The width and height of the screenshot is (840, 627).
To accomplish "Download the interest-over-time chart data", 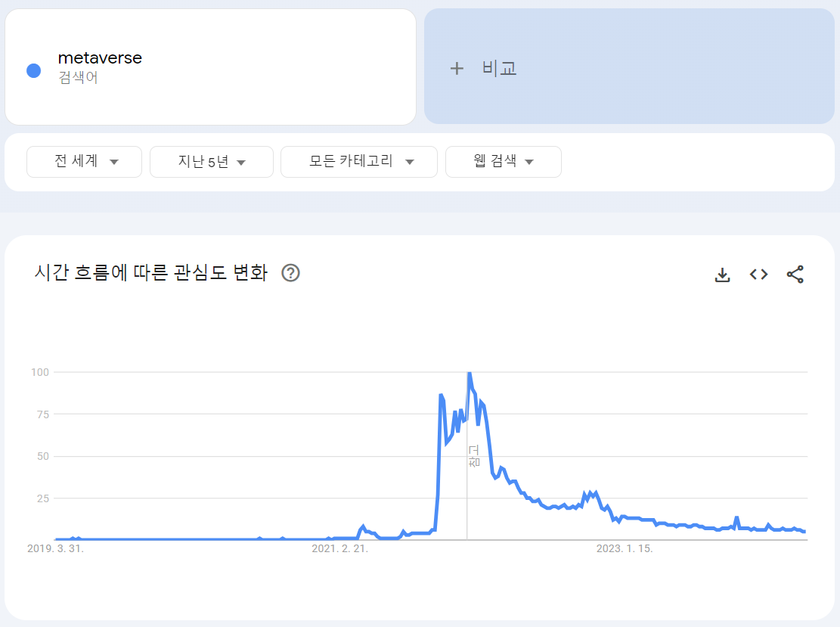I will 722,275.
